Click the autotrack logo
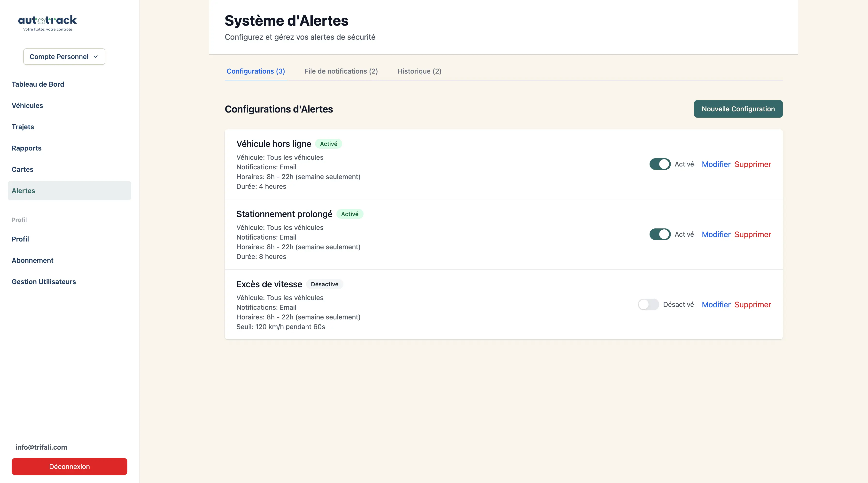Viewport: 868px width, 483px height. click(47, 23)
